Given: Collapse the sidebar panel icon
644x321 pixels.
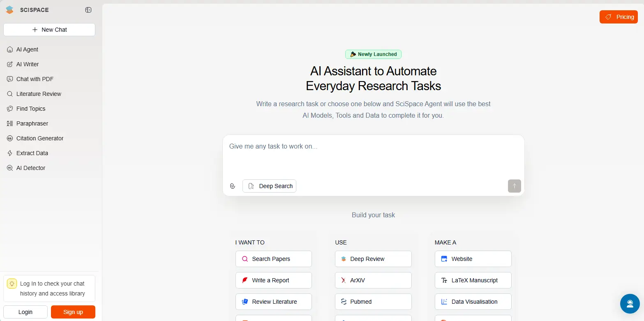Looking at the screenshot, I should click(88, 10).
